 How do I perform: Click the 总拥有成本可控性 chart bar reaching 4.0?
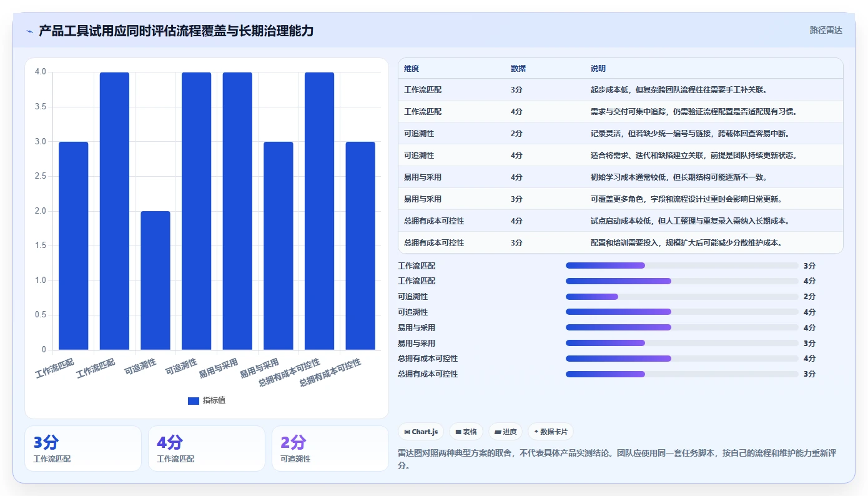click(x=320, y=211)
